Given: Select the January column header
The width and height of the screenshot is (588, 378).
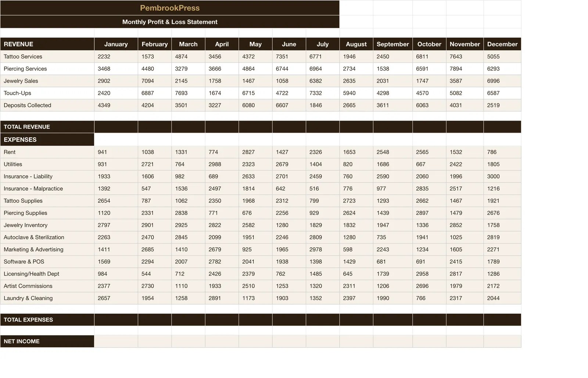Looking at the screenshot, I should click(116, 44).
